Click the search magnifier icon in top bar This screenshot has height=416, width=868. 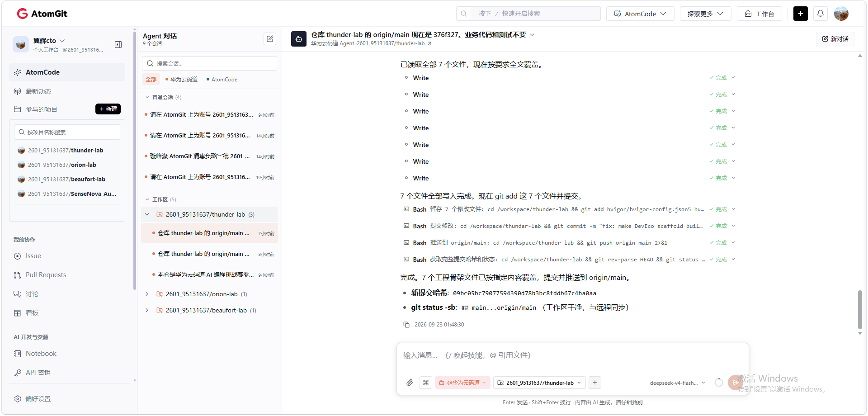(x=464, y=14)
